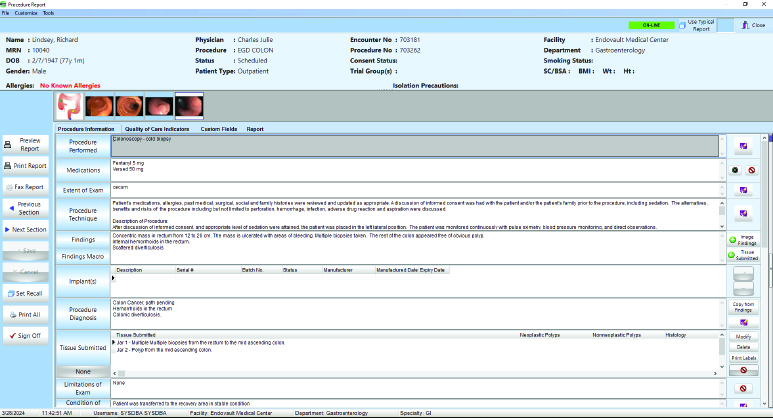Open the Set Recall option
The image size is (773, 418).
29,293
